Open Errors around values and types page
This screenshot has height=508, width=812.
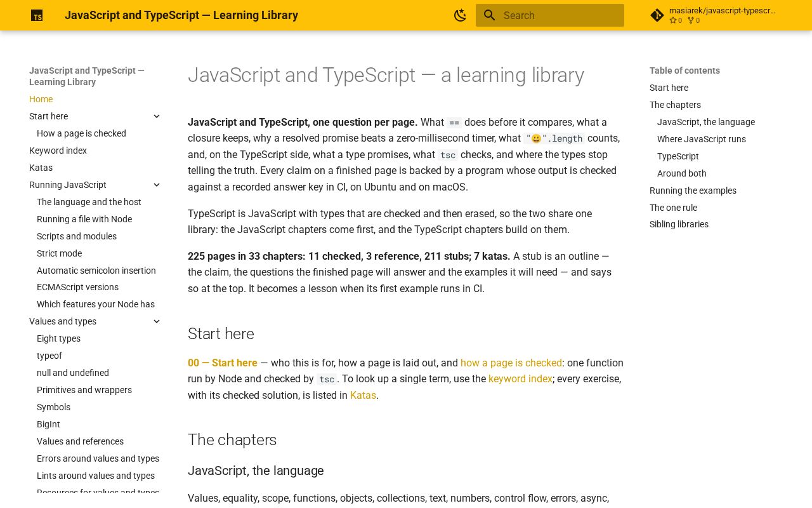pyautogui.click(x=98, y=458)
